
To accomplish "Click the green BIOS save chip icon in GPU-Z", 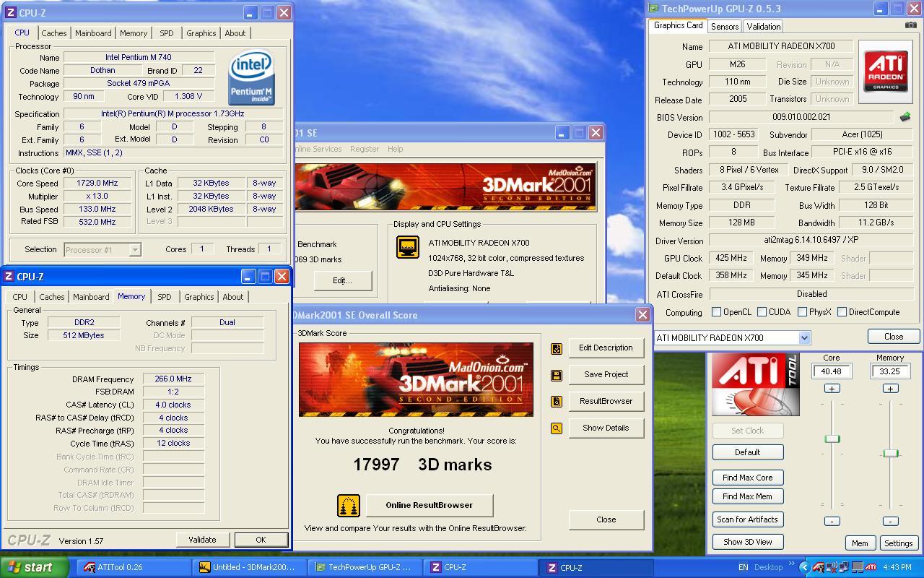I will click(x=905, y=116).
